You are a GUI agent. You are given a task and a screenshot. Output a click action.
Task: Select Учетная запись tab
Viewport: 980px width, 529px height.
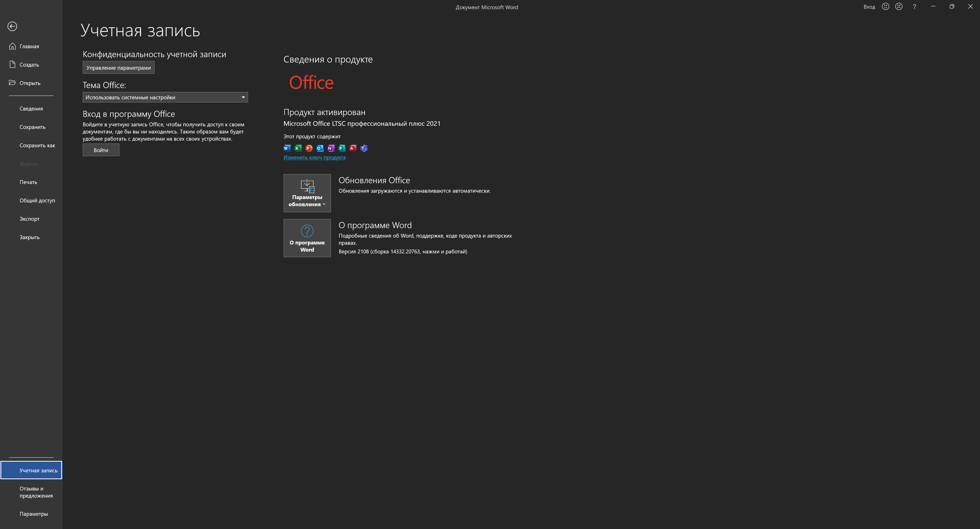click(31, 470)
